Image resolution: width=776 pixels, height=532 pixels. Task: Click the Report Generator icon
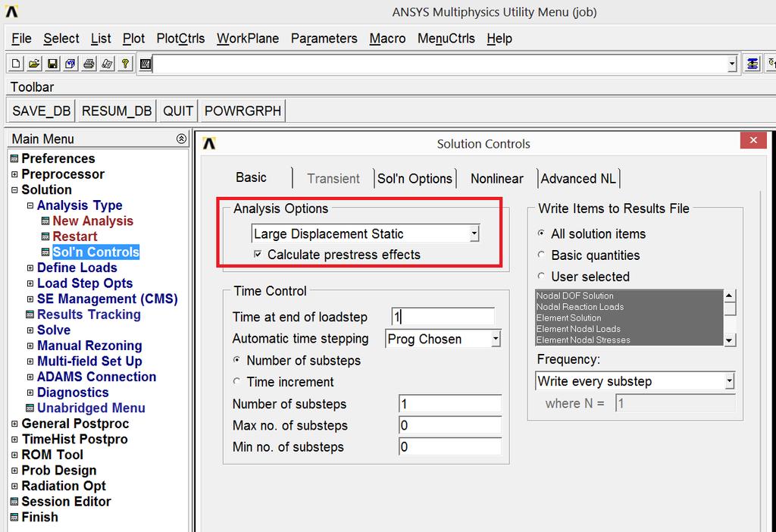[x=108, y=64]
